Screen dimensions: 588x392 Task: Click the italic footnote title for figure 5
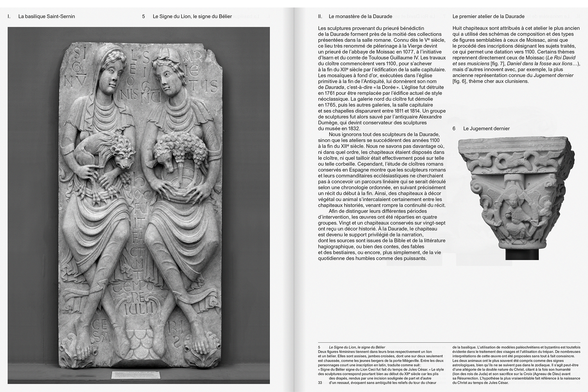pos(357,347)
